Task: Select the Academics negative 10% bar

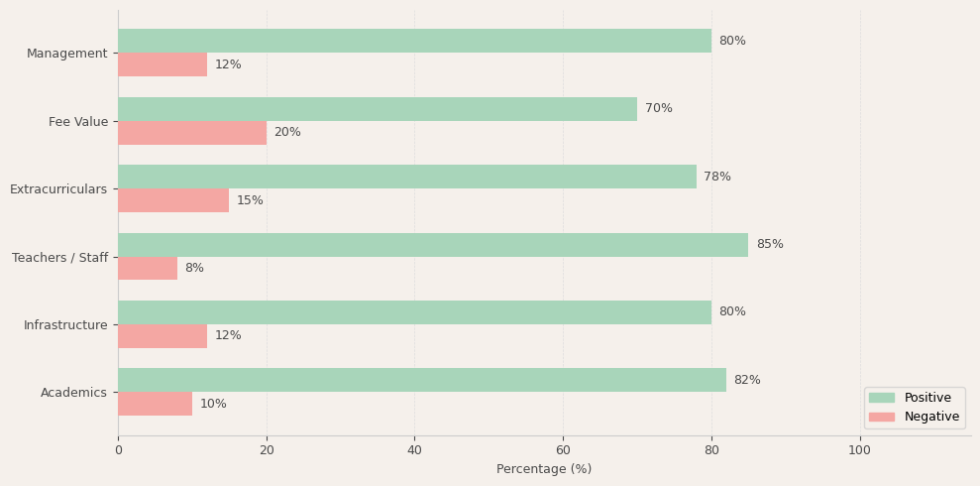Action: click(155, 404)
